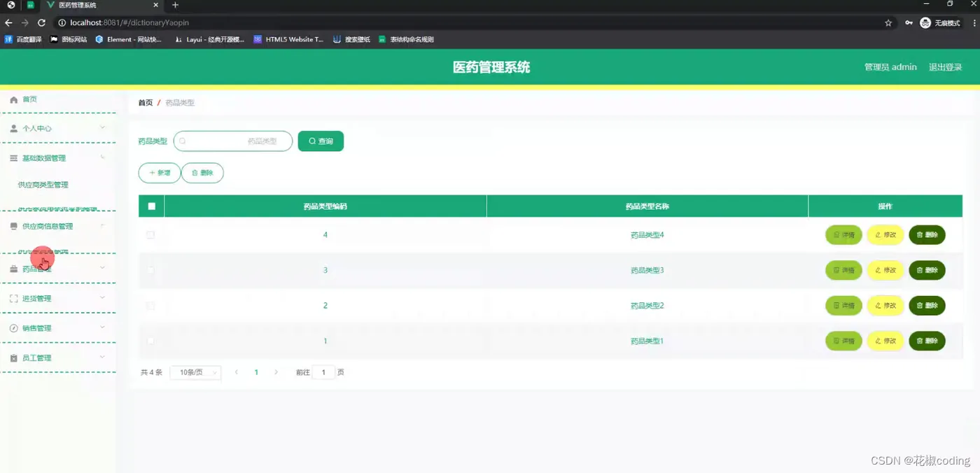
Task: Click the key password icon in address bar
Action: tap(909, 23)
